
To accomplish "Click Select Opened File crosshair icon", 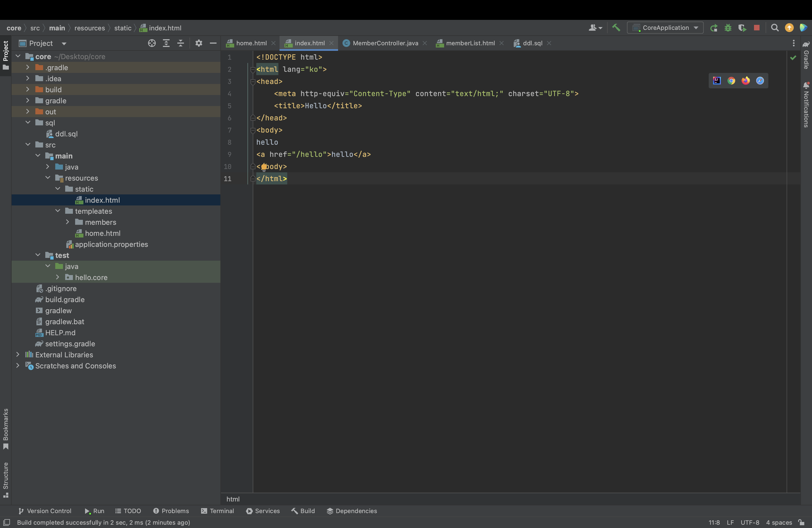I will click(152, 43).
